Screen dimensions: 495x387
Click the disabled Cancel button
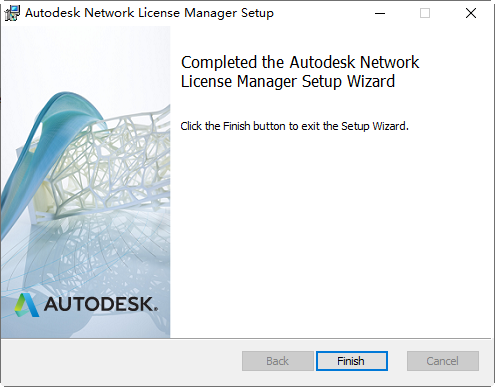[x=443, y=361]
